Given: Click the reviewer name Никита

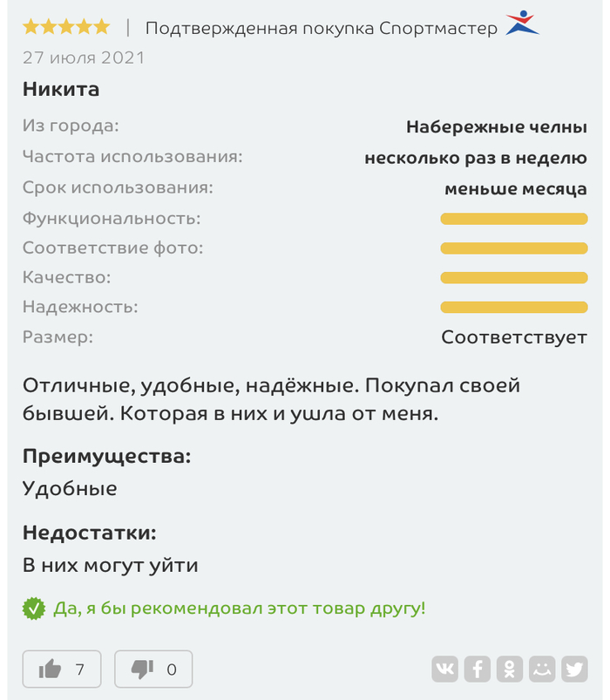Looking at the screenshot, I should coord(61,89).
